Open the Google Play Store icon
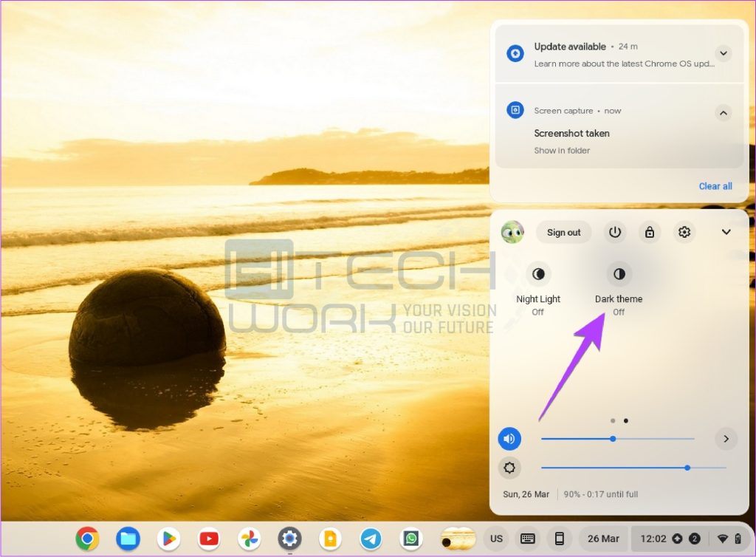Screen dimensions: 756x557 [168, 539]
